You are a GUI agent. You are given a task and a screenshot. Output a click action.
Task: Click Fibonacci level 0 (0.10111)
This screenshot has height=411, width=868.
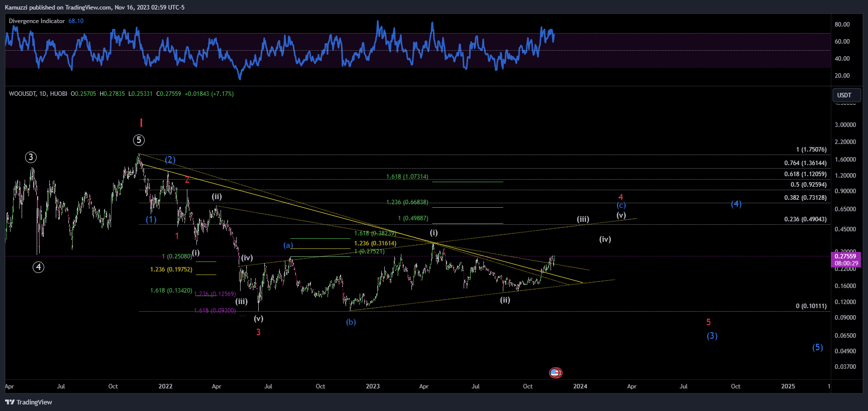tap(811, 306)
